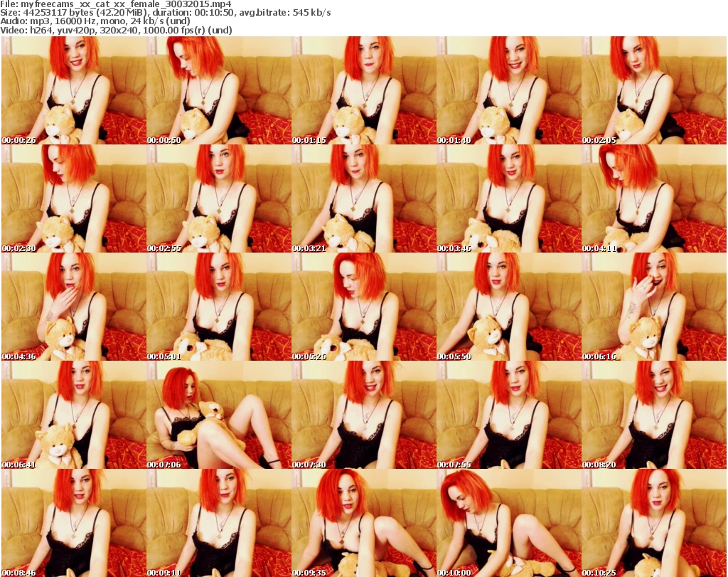728x577 pixels.
Task: Pick the thumbnail timestamped 00:06:41
Action: tap(74, 415)
